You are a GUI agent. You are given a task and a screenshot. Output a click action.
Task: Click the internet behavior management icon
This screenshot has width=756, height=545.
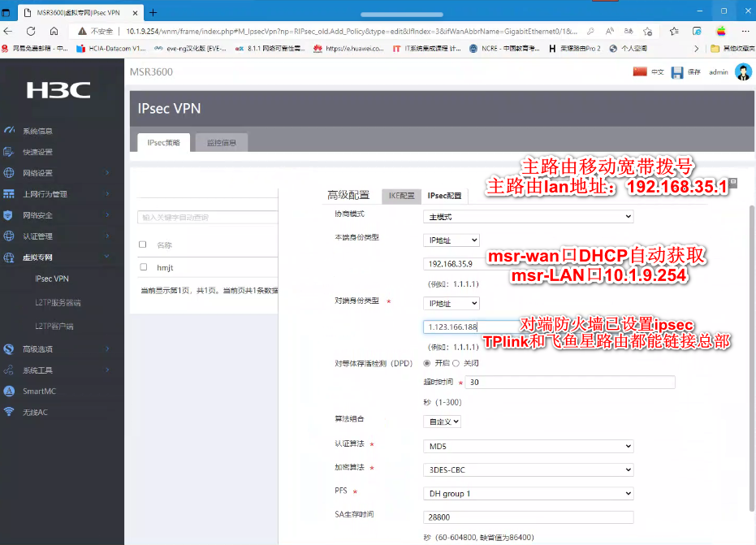tap(9, 194)
